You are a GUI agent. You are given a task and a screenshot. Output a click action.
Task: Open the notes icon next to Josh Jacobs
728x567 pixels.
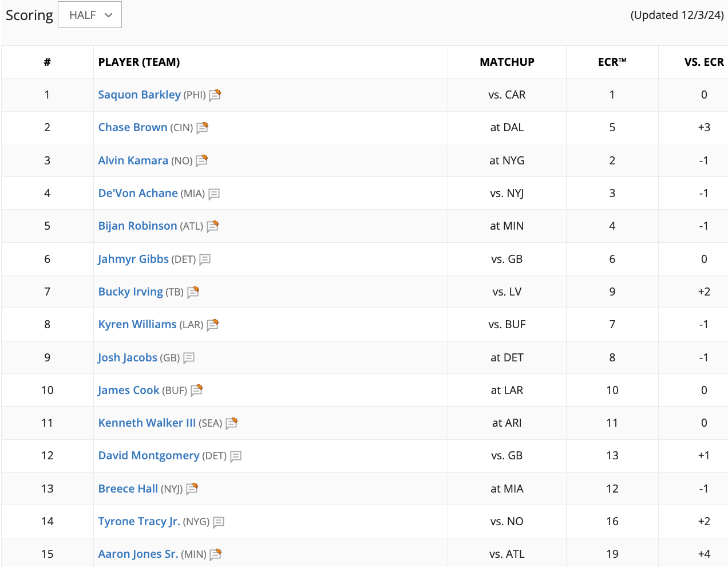pyautogui.click(x=189, y=358)
